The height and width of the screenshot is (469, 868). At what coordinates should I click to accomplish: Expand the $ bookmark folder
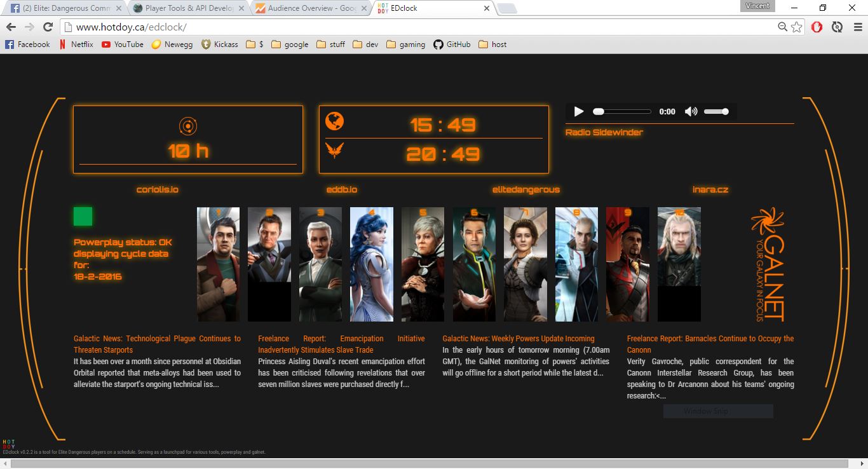tap(255, 44)
